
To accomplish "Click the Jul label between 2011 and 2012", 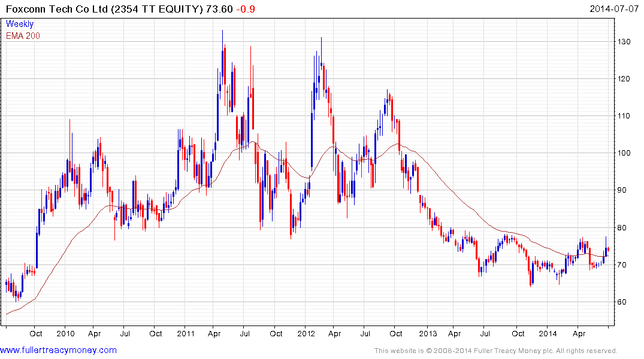I will coord(245,333).
